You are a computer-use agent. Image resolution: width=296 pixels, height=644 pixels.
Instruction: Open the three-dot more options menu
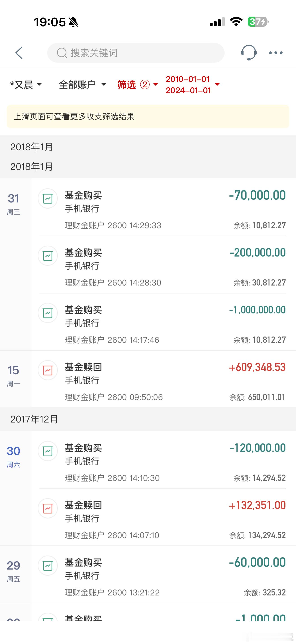(x=276, y=53)
